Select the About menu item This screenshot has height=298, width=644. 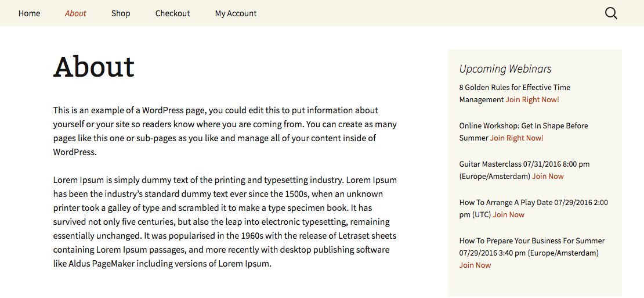tap(75, 13)
